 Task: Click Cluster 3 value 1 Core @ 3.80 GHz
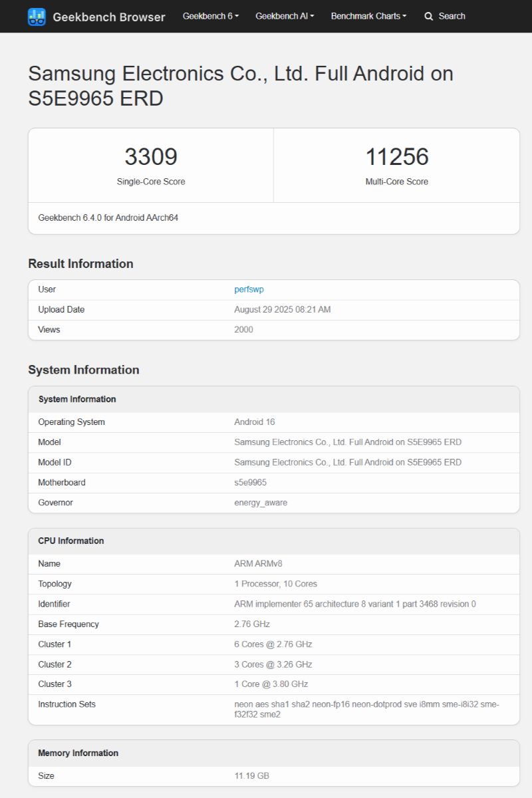click(271, 684)
